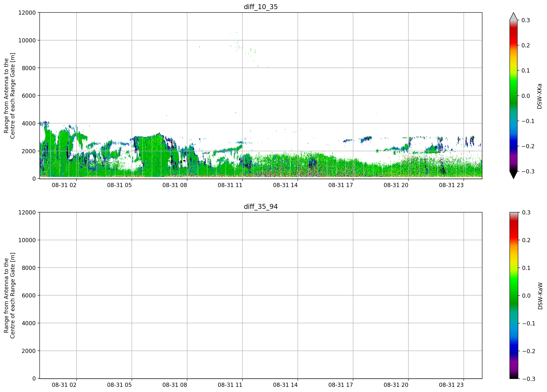Click the DSW-KaW colorbar label
Screen dimensions: 547x392
point(540,296)
